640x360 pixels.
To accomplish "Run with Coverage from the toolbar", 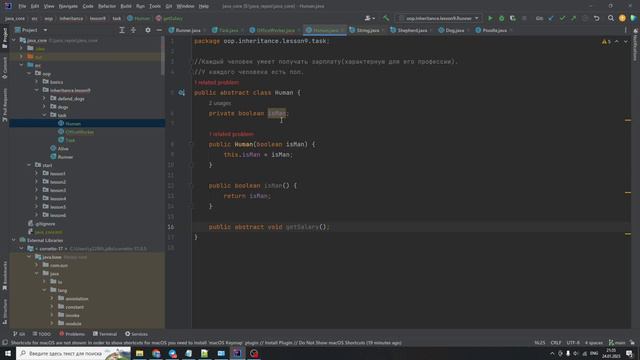I will [513, 18].
